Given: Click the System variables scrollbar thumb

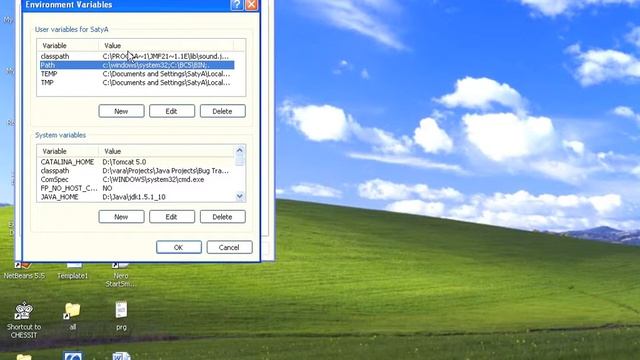Looking at the screenshot, I should 240,160.
